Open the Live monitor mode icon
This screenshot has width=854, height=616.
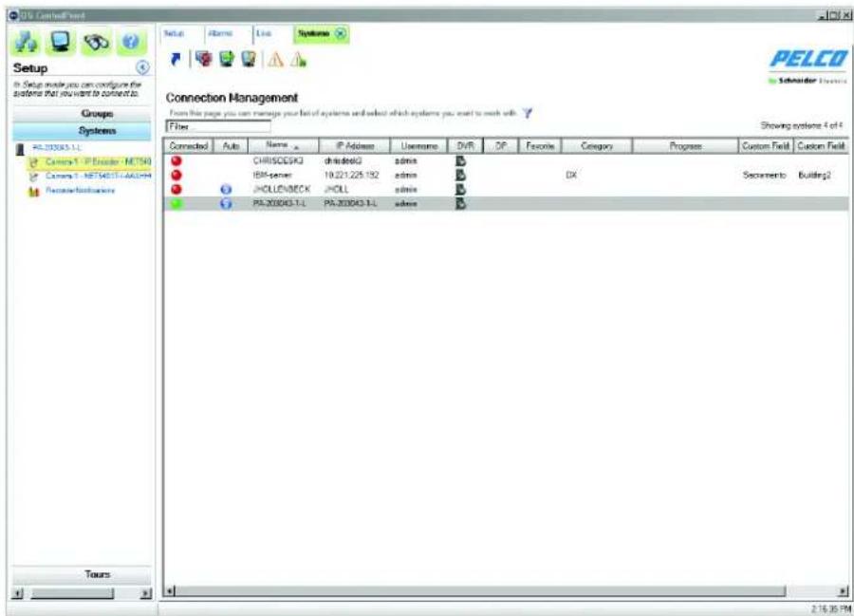click(60, 42)
